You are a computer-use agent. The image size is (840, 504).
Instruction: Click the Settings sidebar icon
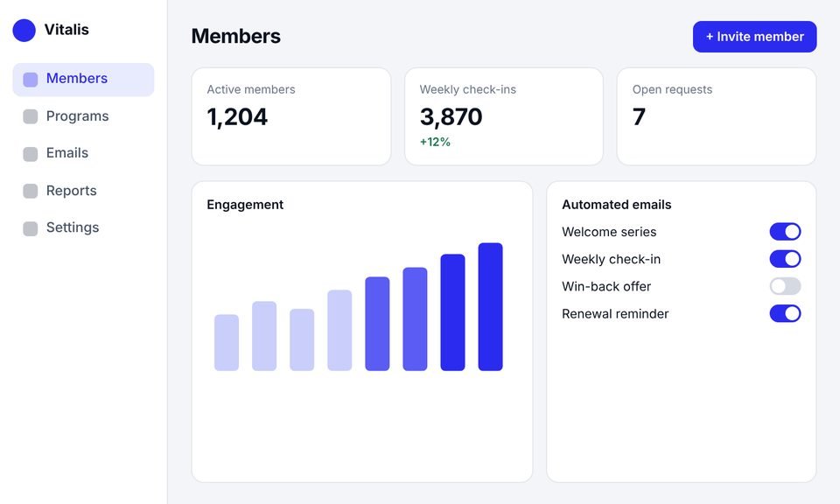pos(31,228)
